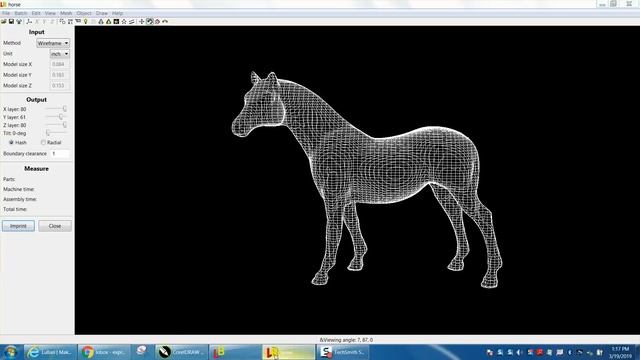
Task: Click the taskbar clock showing the time
Action: point(620,352)
